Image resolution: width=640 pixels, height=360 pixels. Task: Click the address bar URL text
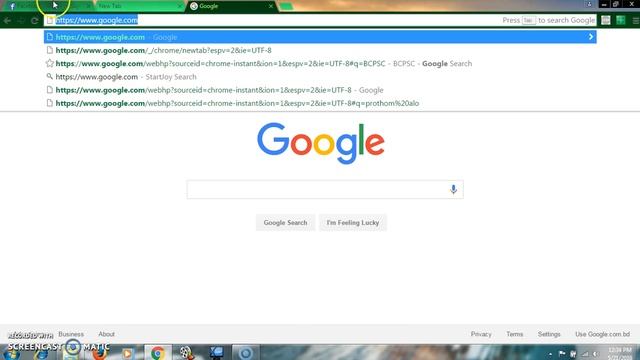point(97,20)
